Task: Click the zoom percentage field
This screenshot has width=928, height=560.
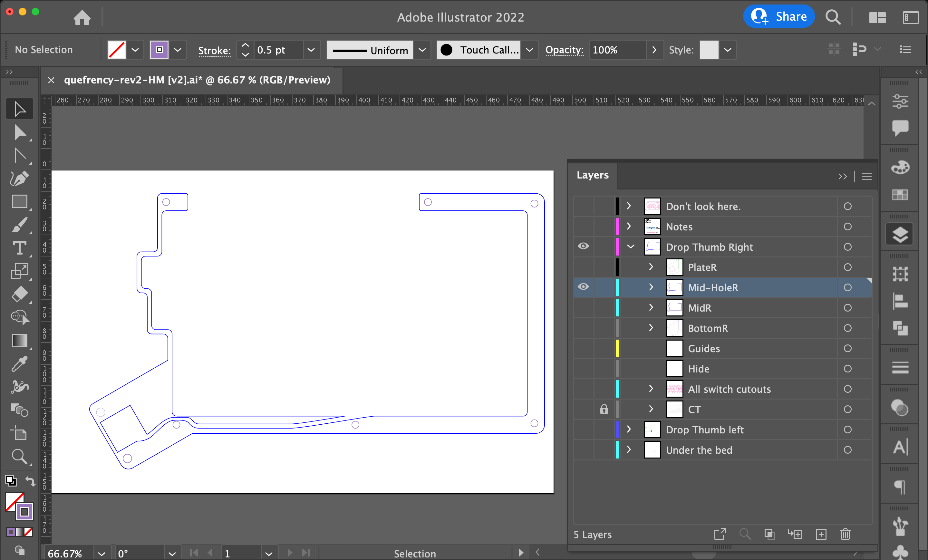Action: [x=64, y=553]
